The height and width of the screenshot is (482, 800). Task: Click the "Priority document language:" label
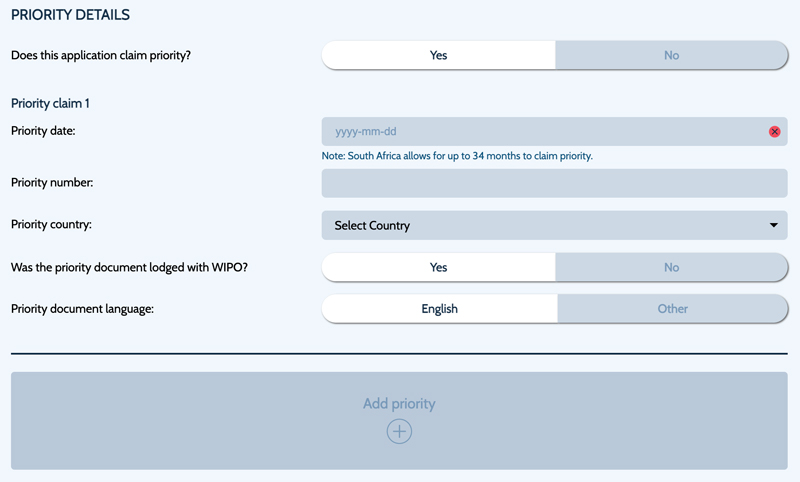click(82, 309)
